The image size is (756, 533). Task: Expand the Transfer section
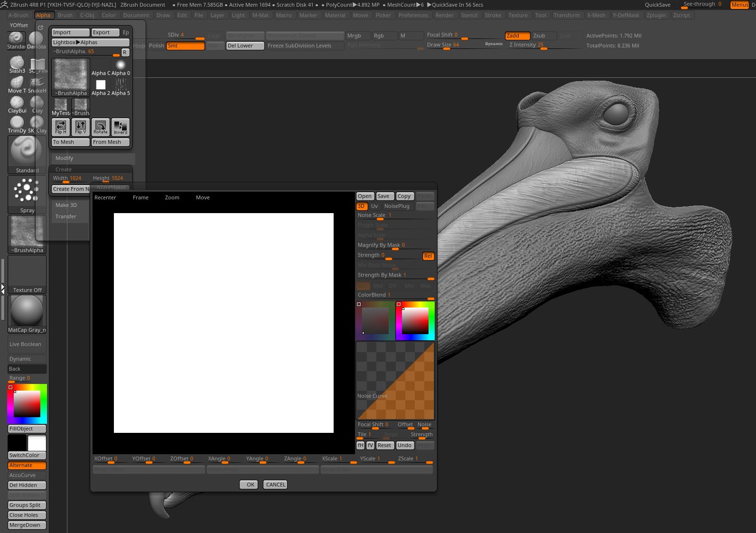70,216
